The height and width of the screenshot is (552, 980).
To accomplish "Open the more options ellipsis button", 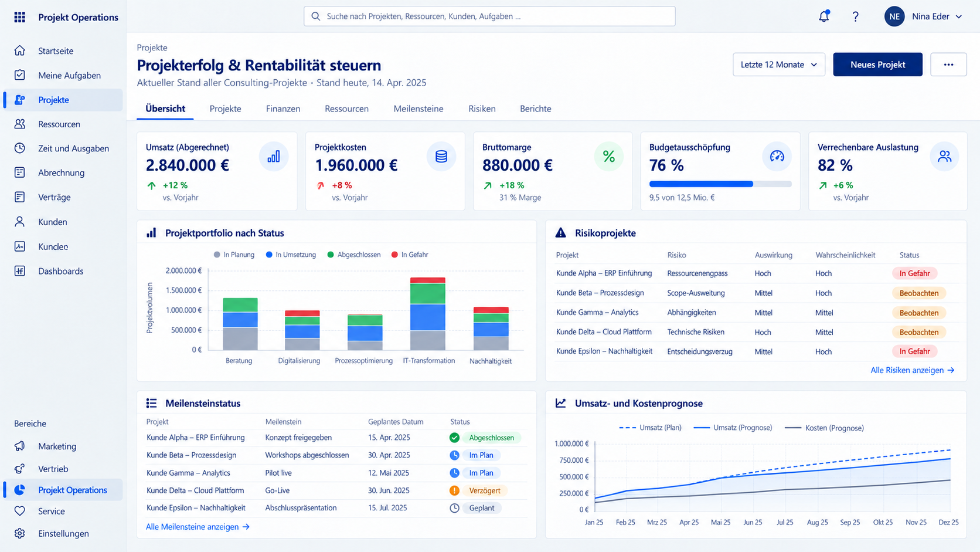I will pyautogui.click(x=948, y=65).
